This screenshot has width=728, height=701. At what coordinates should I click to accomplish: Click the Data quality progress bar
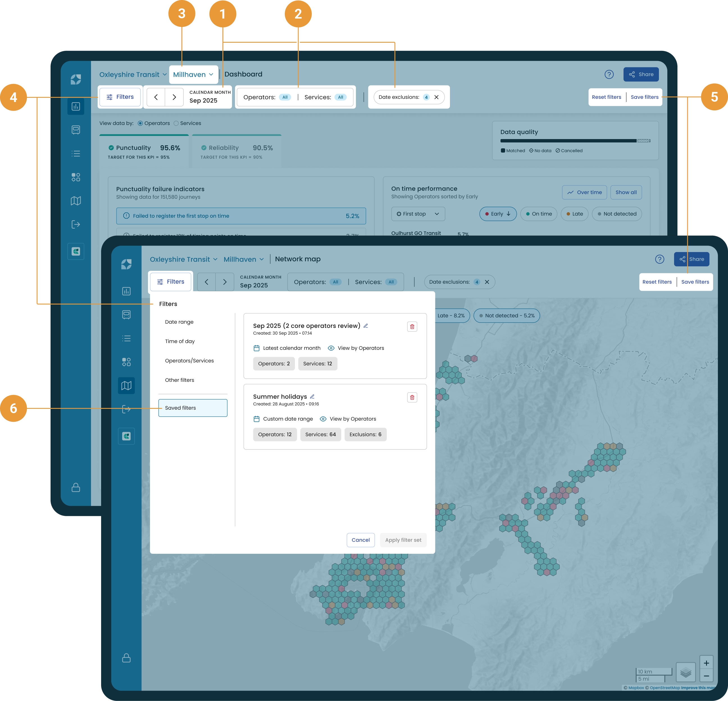575,141
